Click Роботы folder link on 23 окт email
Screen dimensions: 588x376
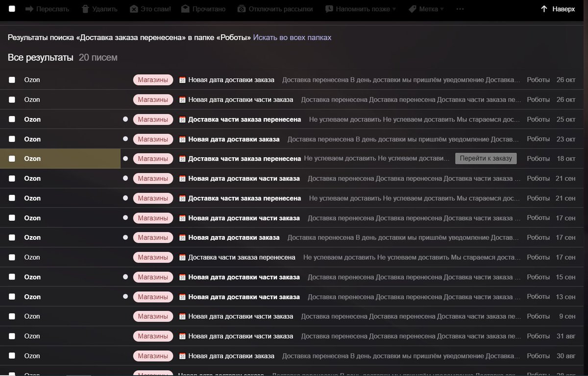coord(538,139)
